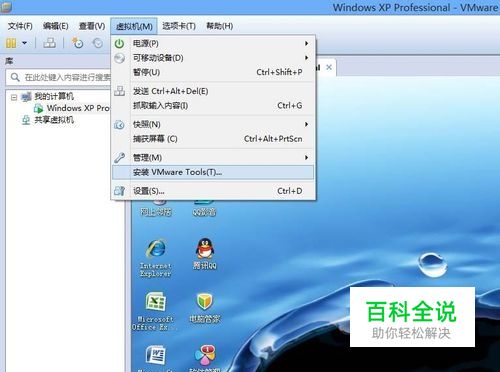Click the magnifier icon in library search

[x=15, y=77]
